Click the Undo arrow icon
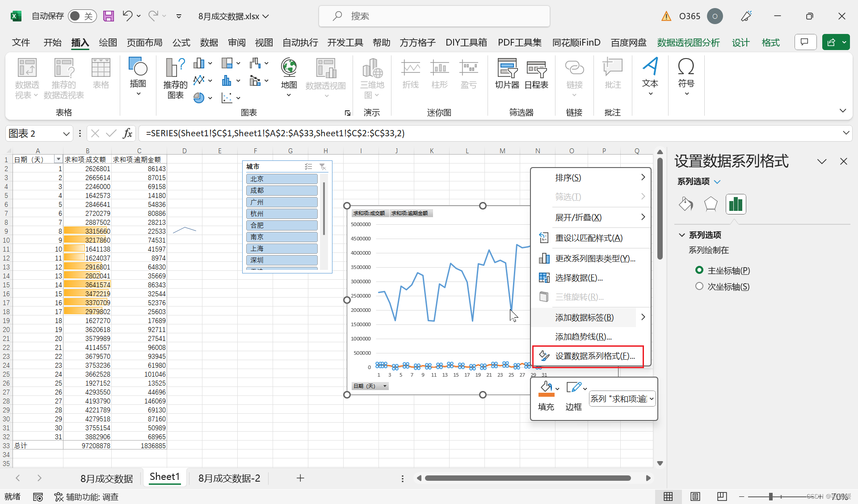This screenshot has height=504, width=858. (x=127, y=16)
